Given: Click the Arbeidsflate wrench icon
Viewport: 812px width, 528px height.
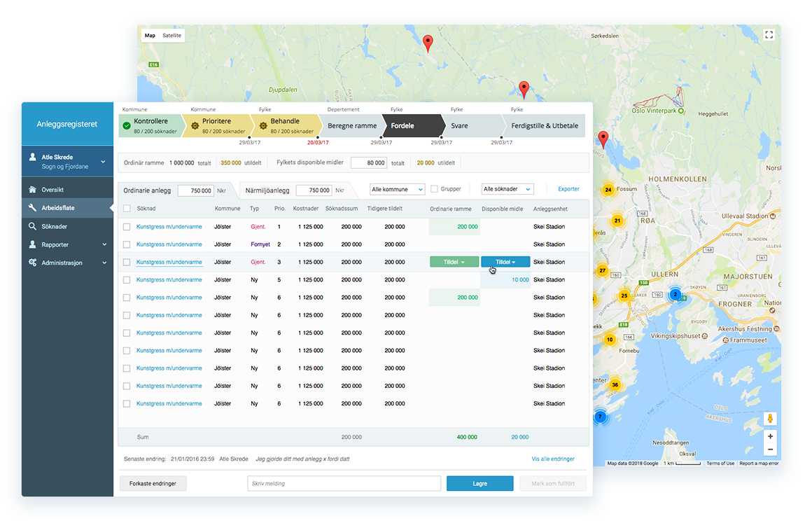Looking at the screenshot, I should (33, 208).
